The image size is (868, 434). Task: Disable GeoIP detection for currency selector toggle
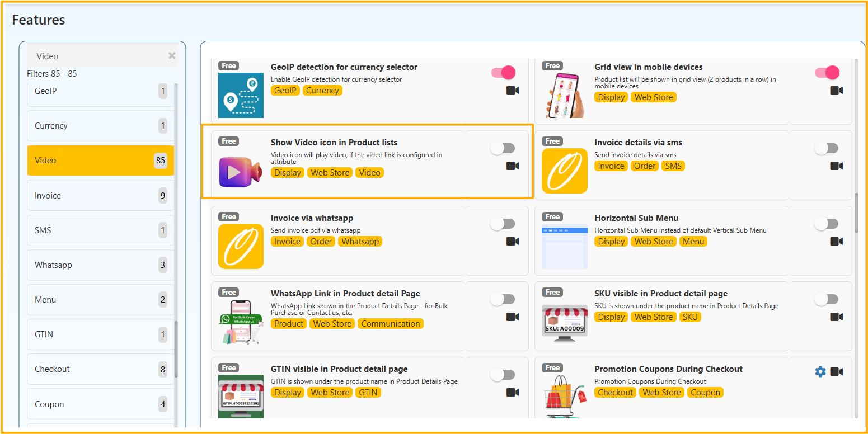[503, 73]
